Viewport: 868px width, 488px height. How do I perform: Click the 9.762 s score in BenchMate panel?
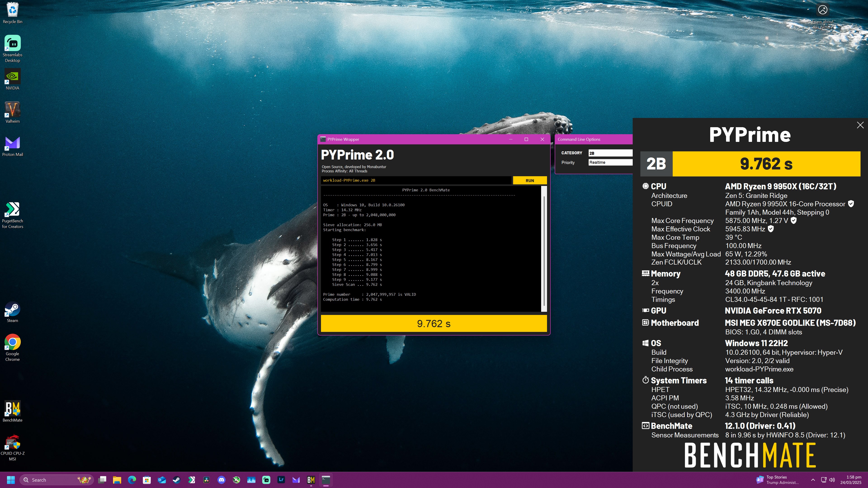(766, 164)
